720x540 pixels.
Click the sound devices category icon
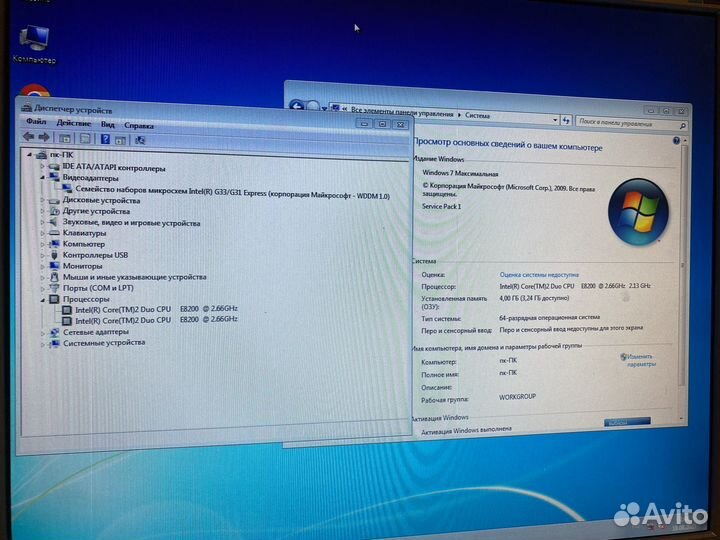(x=54, y=222)
